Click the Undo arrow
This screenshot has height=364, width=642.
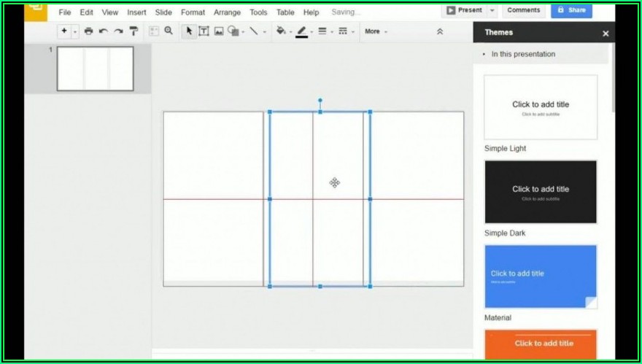point(103,31)
